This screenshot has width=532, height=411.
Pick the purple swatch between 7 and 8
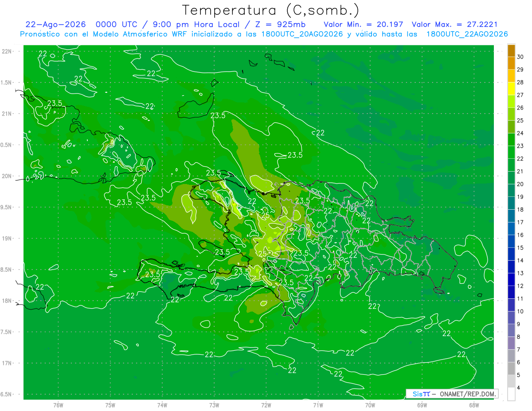(x=511, y=343)
